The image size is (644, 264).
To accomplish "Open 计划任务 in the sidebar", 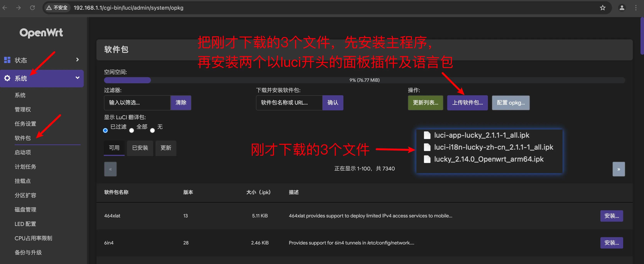I will coord(25,167).
